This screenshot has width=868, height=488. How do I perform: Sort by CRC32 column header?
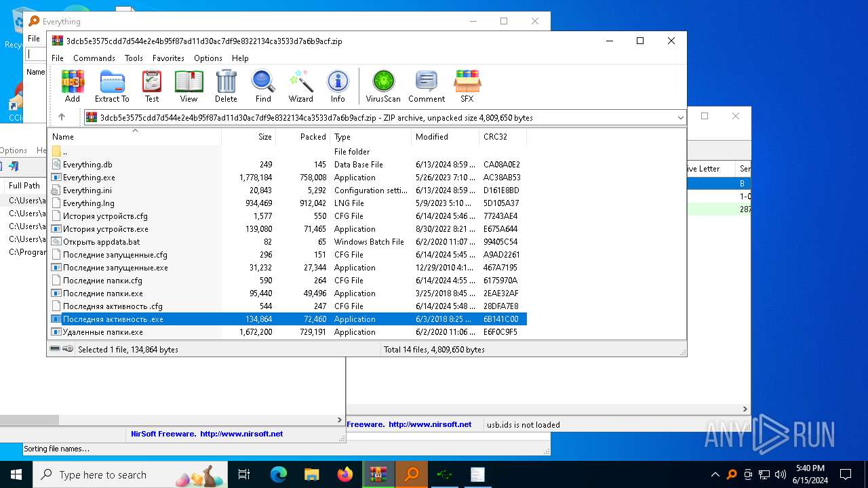pyautogui.click(x=502, y=137)
